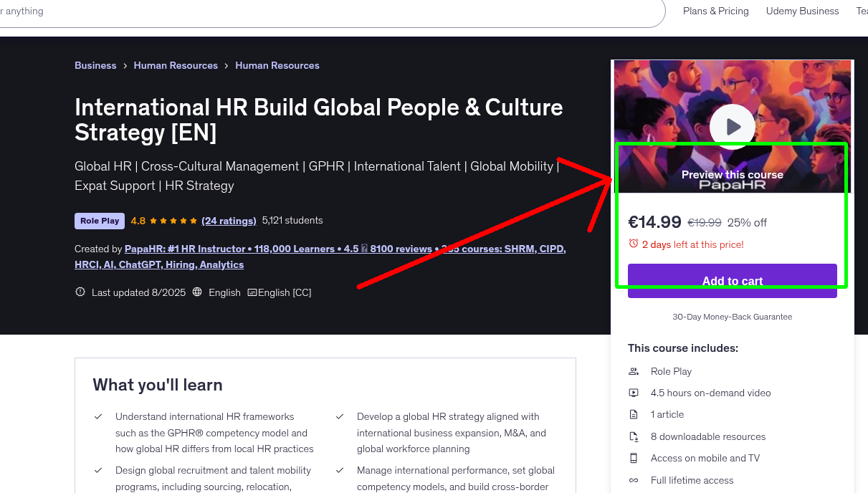Navigate to the Business breadcrumb

pyautogui.click(x=95, y=65)
